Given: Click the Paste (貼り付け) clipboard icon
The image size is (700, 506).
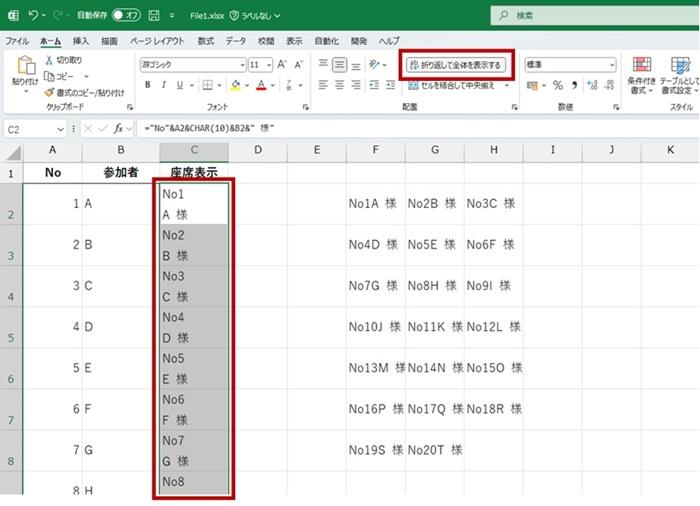Looking at the screenshot, I should [25, 70].
